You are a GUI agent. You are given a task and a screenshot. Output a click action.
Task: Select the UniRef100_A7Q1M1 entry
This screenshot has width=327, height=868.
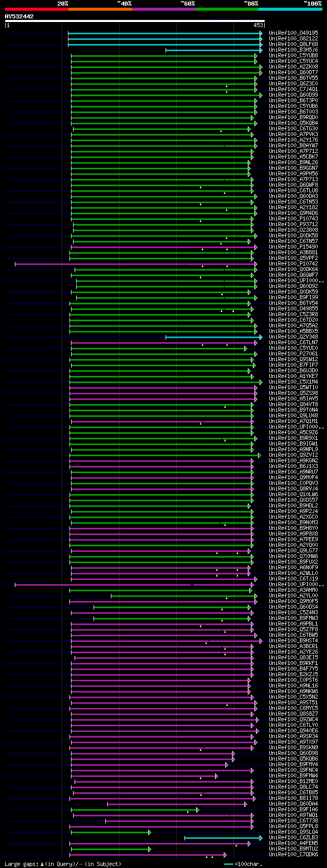tap(293, 421)
